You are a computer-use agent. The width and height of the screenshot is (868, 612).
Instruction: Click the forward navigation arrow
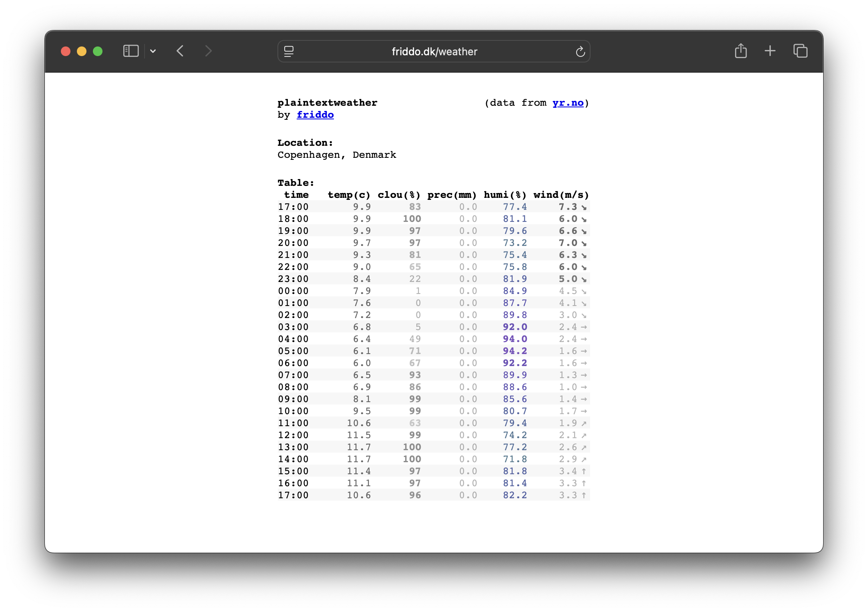[208, 51]
